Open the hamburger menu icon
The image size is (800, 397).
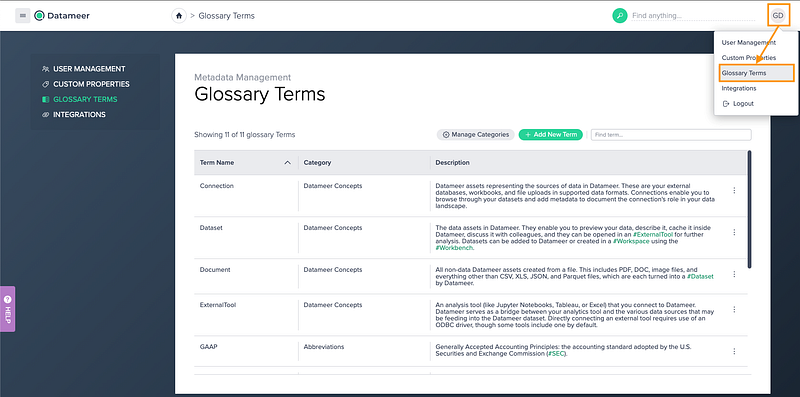click(x=22, y=16)
